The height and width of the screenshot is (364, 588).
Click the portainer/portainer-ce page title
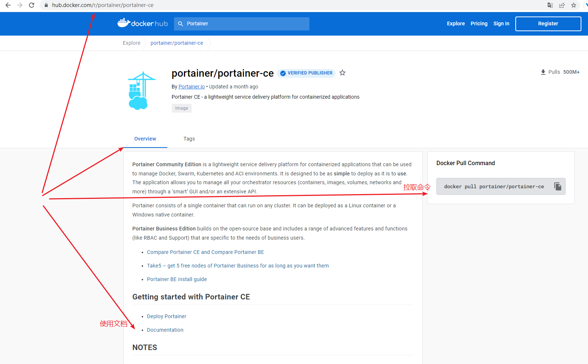(222, 73)
